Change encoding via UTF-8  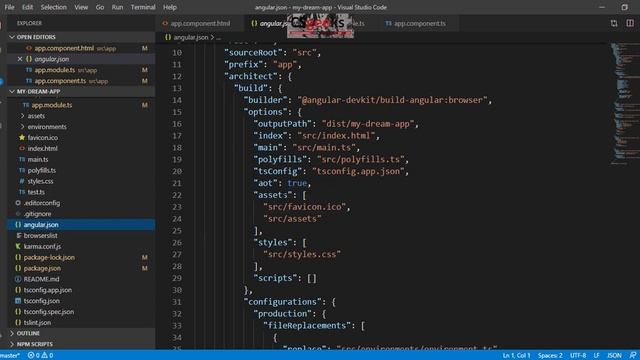(578, 356)
